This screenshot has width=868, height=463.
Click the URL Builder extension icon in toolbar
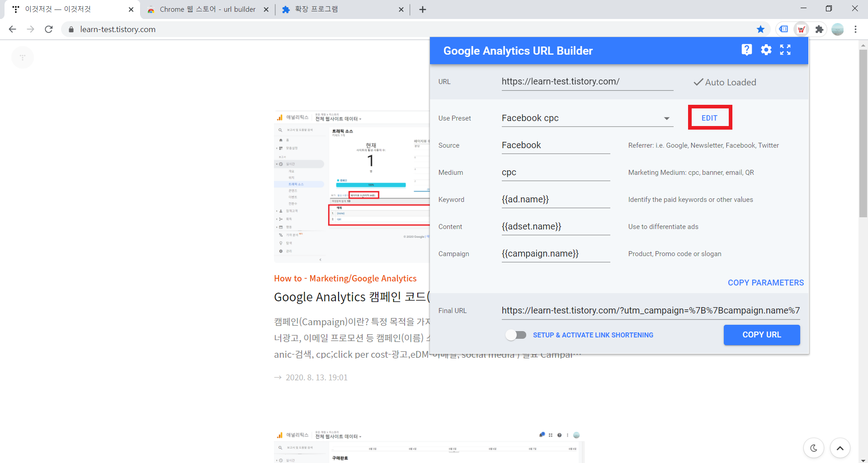click(x=801, y=29)
